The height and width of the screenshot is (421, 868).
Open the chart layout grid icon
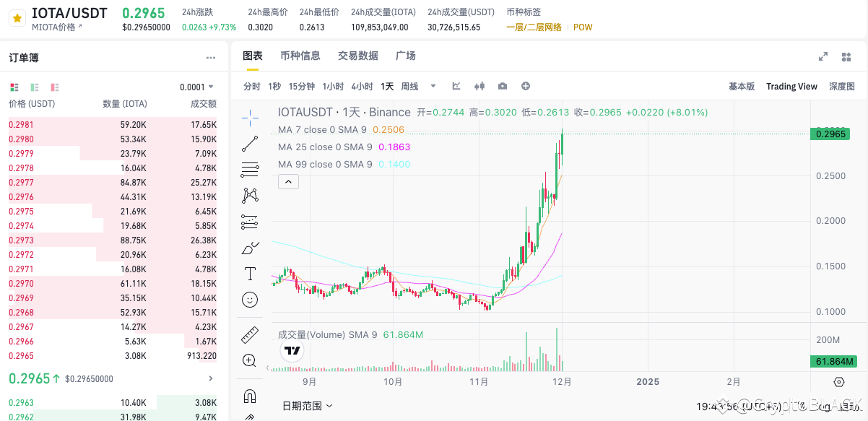(x=846, y=56)
